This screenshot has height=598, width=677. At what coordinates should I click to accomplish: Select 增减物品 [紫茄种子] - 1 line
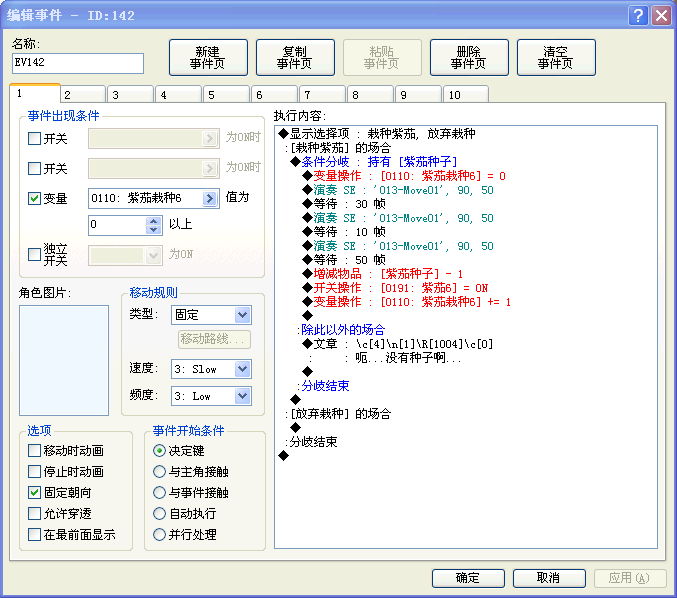pos(383,274)
